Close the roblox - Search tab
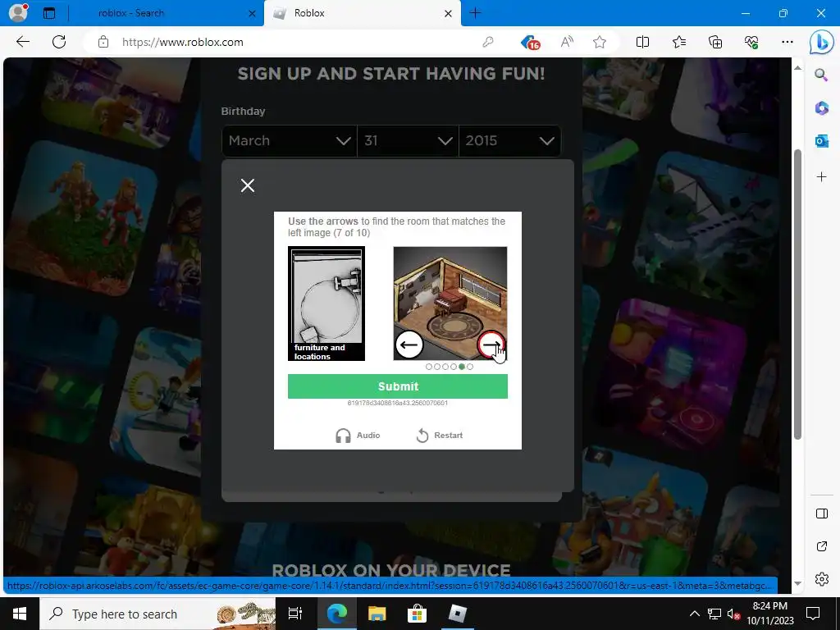Viewport: 840px width, 630px height. tap(252, 13)
